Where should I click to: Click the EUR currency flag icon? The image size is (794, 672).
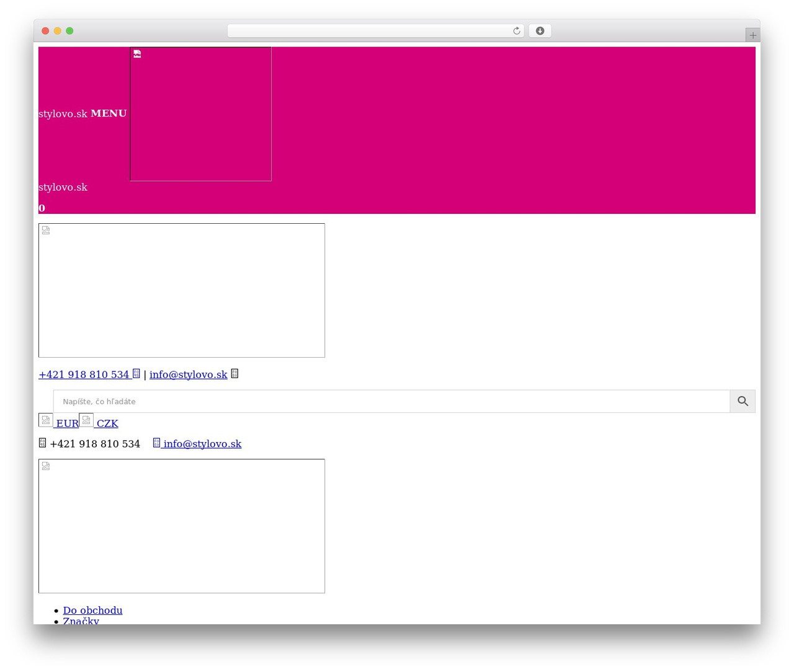coord(46,420)
